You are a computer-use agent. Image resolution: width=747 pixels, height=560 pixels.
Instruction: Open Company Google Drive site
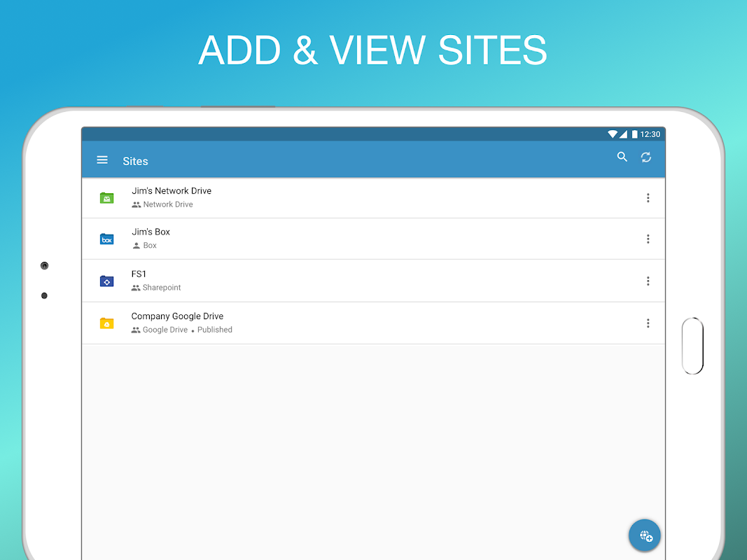click(374, 323)
